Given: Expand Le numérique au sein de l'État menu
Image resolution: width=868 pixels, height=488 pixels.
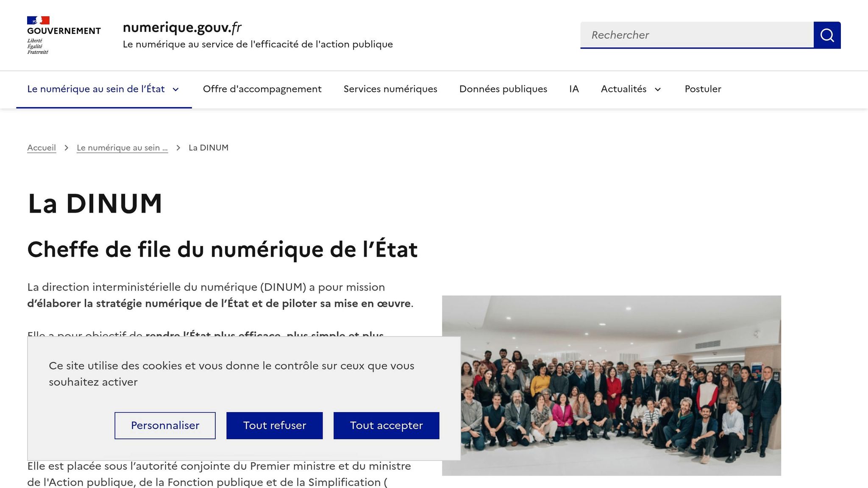Looking at the screenshot, I should [104, 89].
